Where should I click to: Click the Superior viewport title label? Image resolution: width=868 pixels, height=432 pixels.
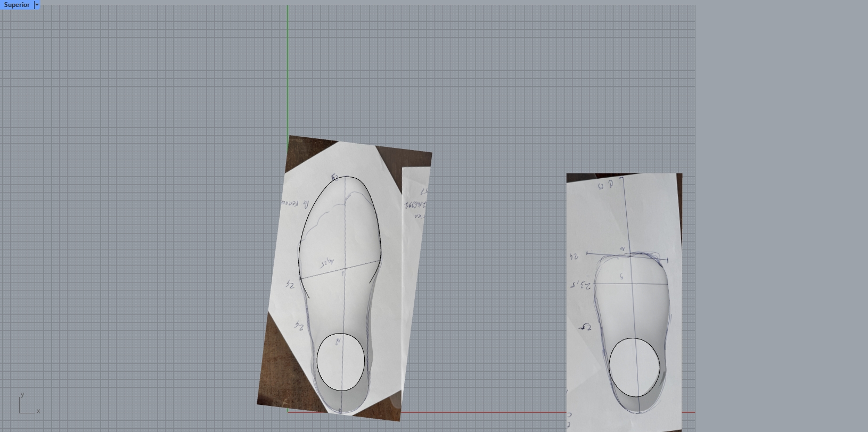pyautogui.click(x=17, y=5)
